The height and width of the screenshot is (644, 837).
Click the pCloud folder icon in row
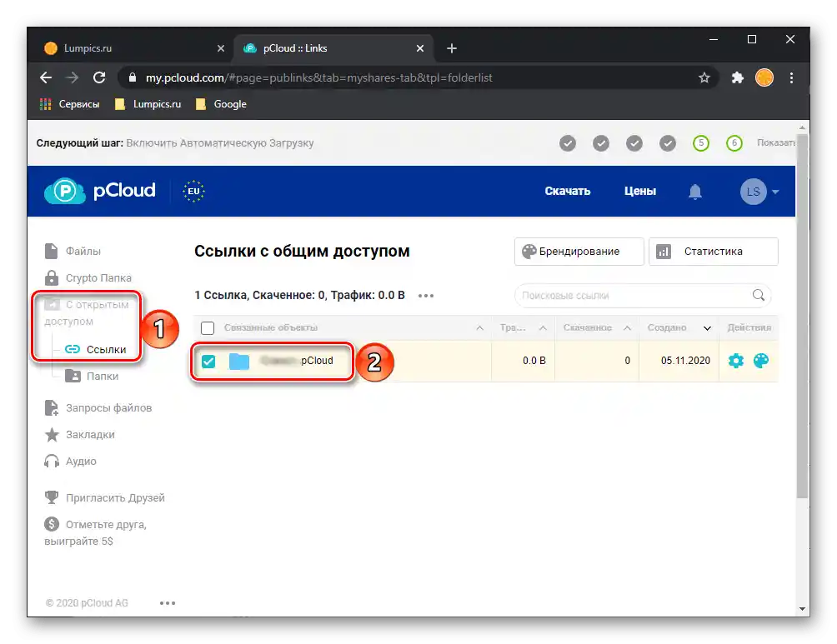point(239,362)
